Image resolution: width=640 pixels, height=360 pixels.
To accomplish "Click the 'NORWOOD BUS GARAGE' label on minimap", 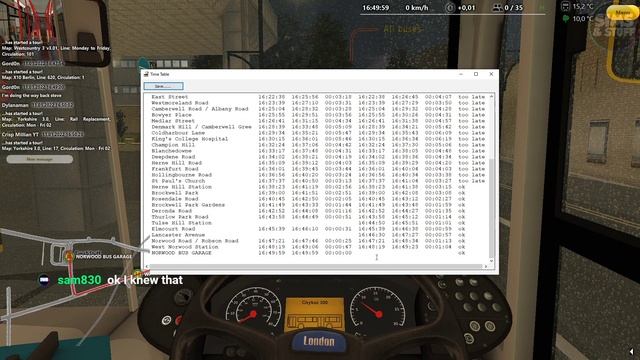I will coord(104,257).
